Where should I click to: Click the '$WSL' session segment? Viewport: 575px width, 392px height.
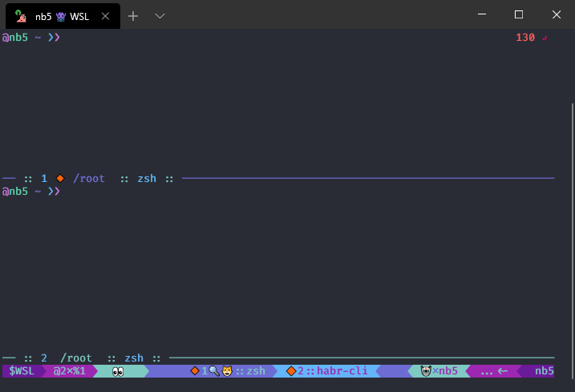click(22, 371)
